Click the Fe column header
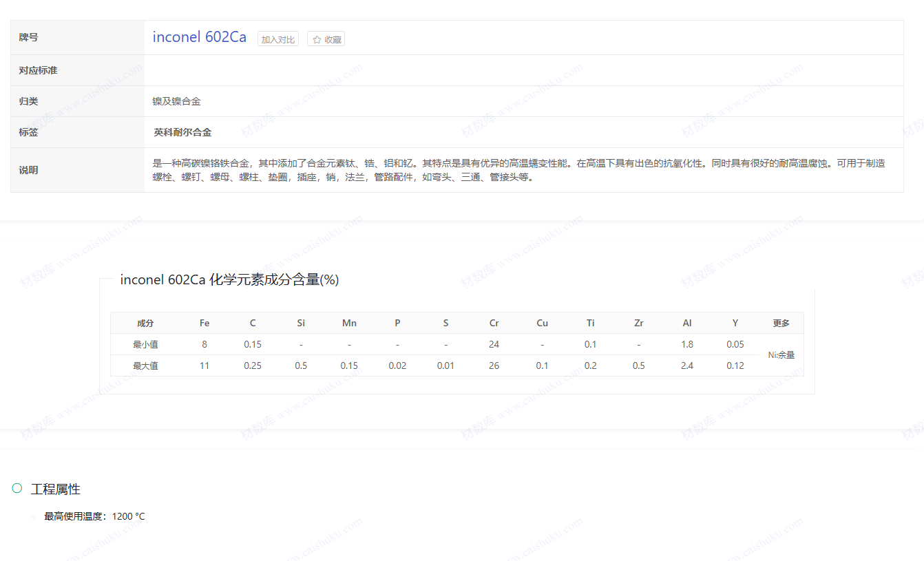Screen dimensions: 924x561 (x=204, y=323)
